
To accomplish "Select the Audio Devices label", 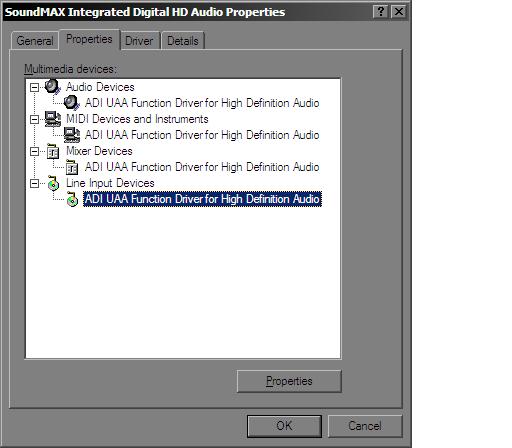I will pyautogui.click(x=100, y=87).
